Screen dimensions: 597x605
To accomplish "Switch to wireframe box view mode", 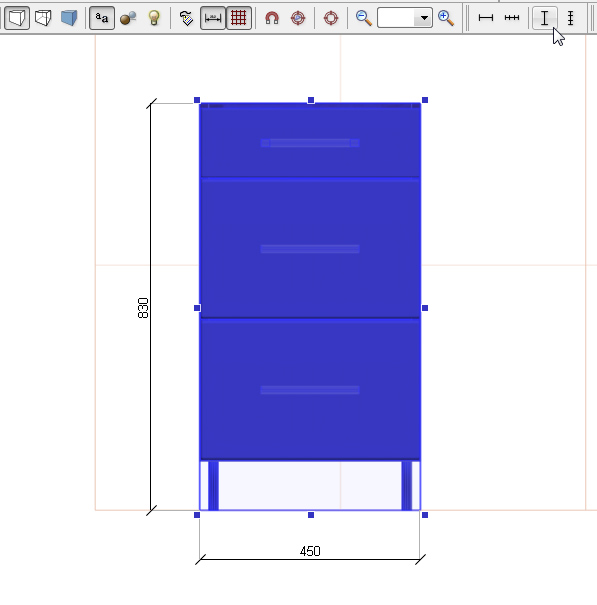I will (x=17, y=18).
